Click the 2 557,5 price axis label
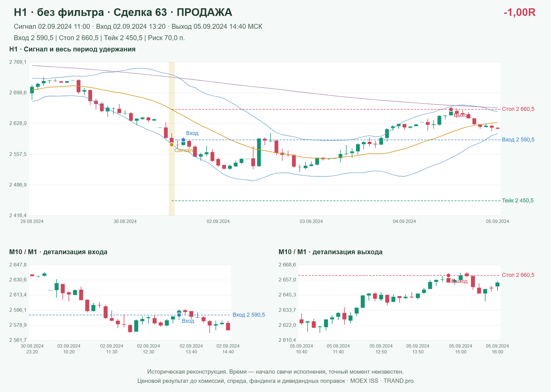Image resolution: width=551 pixels, height=392 pixels. 18,154
